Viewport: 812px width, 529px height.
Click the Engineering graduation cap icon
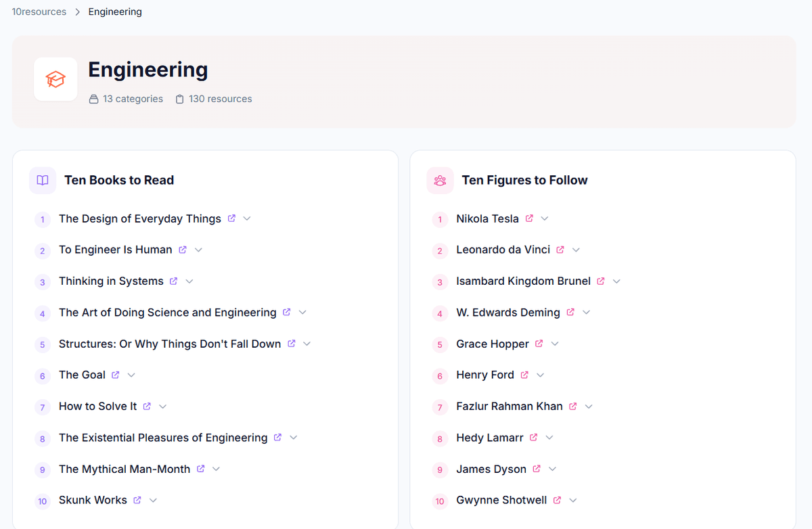tap(55, 78)
